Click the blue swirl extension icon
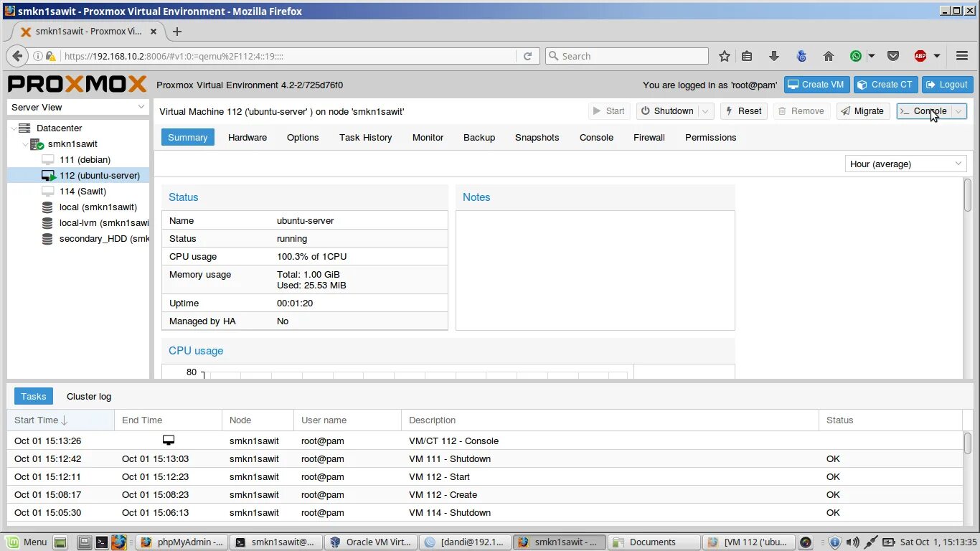980x551 pixels. pos(802,56)
